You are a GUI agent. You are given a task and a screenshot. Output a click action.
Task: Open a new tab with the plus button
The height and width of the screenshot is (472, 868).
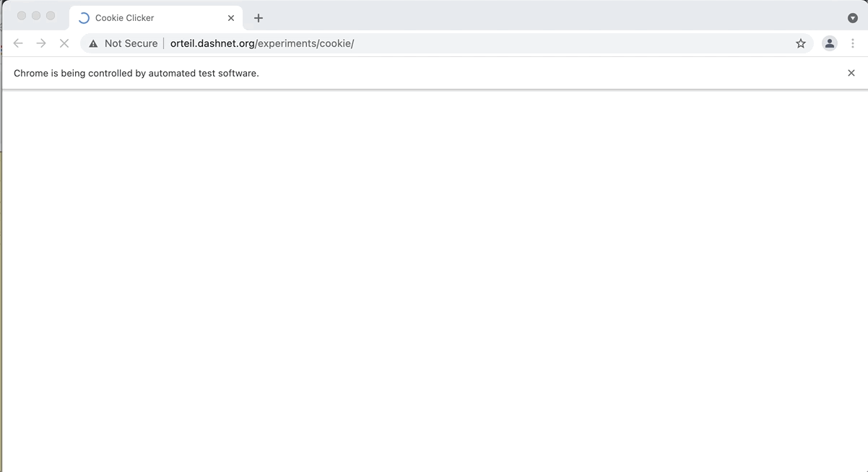pyautogui.click(x=259, y=18)
